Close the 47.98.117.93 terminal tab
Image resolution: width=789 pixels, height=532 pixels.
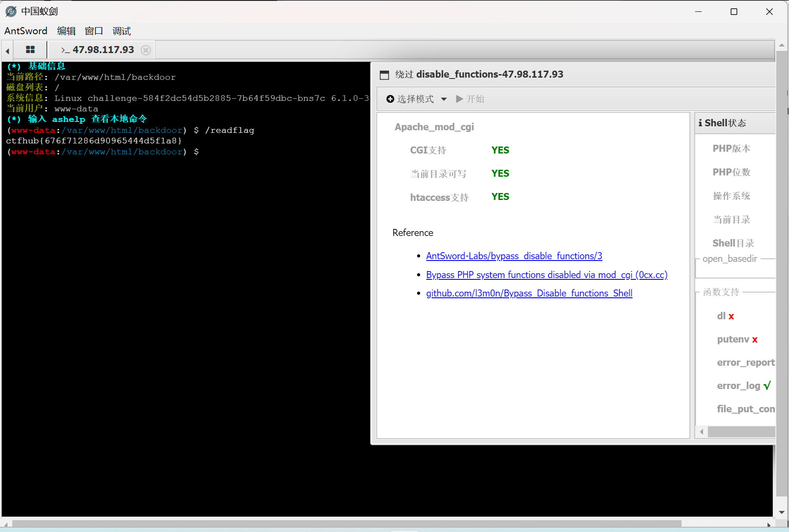(x=146, y=50)
